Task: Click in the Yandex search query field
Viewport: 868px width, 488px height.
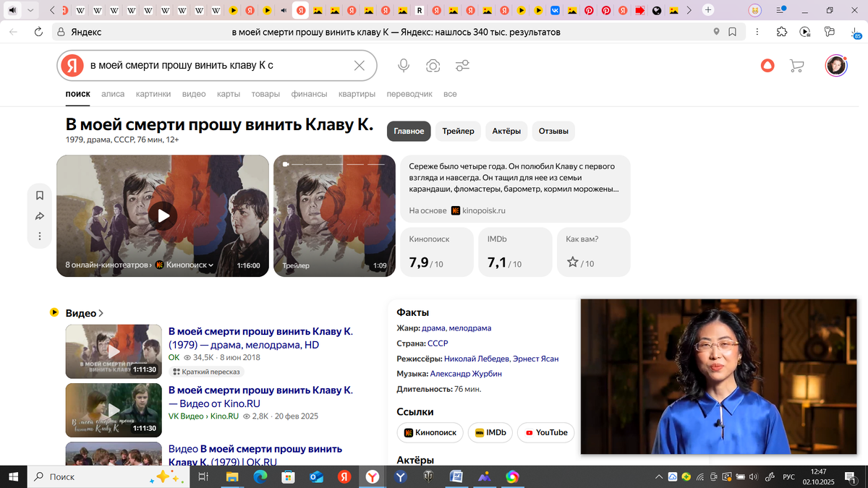Action: point(217,66)
